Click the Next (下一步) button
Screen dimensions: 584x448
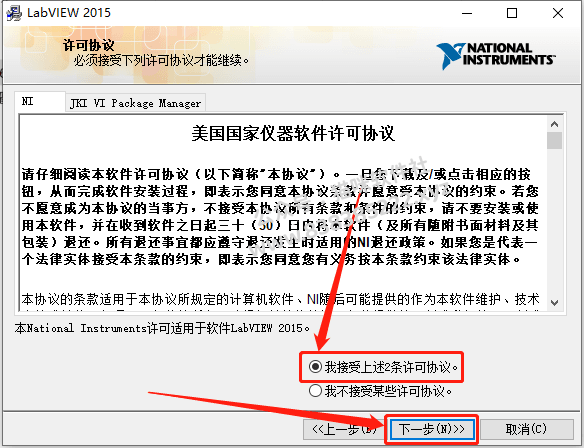tap(432, 429)
